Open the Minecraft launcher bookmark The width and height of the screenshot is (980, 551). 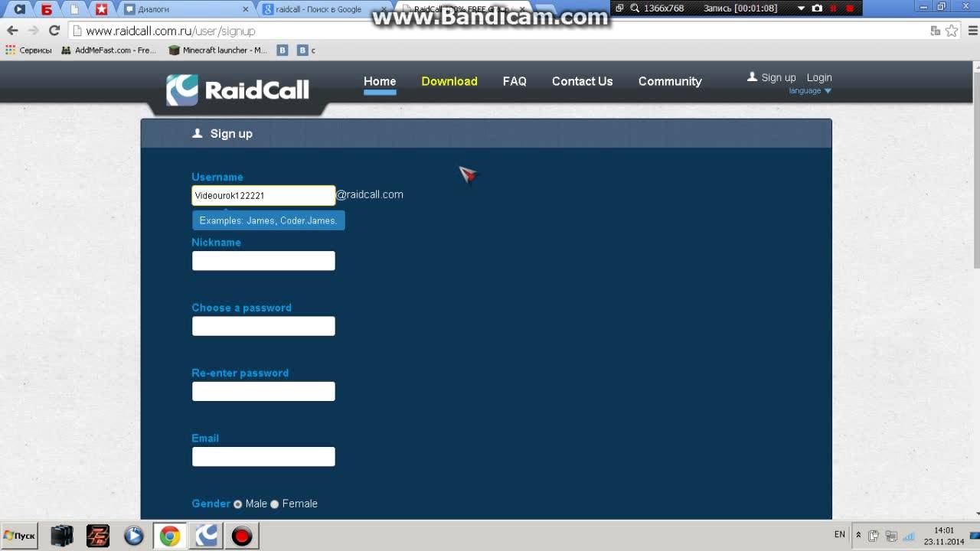tap(218, 50)
